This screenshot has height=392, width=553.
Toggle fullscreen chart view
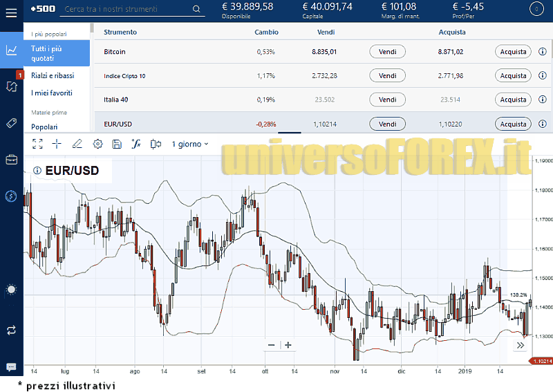tap(38, 144)
